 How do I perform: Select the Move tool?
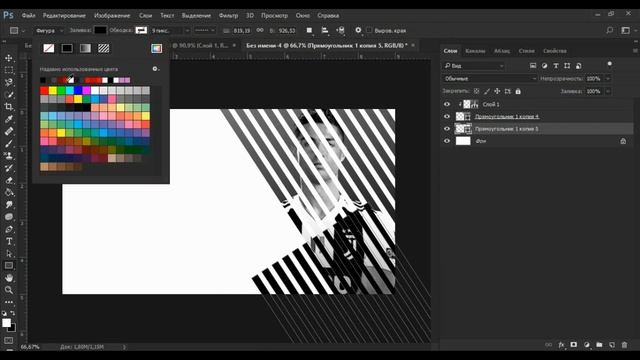[x=9, y=58]
